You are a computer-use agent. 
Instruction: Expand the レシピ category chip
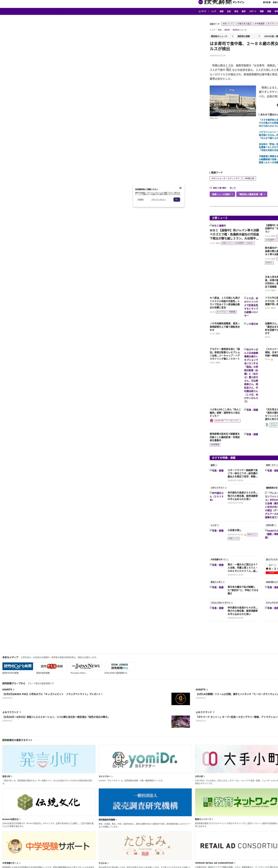click(215, 525)
